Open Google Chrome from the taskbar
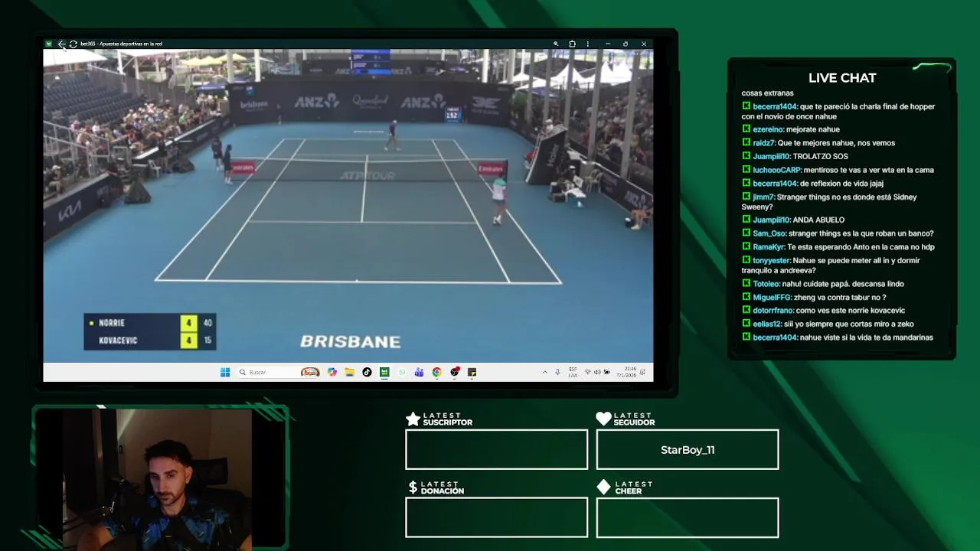 (436, 373)
